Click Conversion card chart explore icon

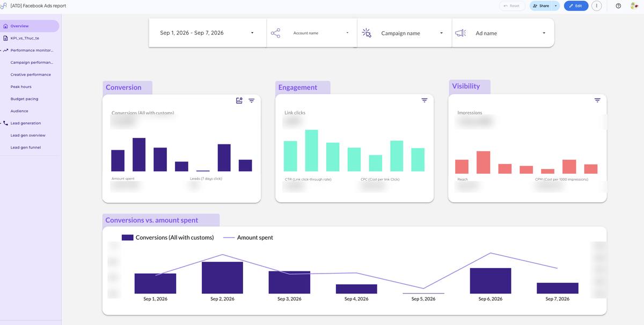click(x=239, y=100)
